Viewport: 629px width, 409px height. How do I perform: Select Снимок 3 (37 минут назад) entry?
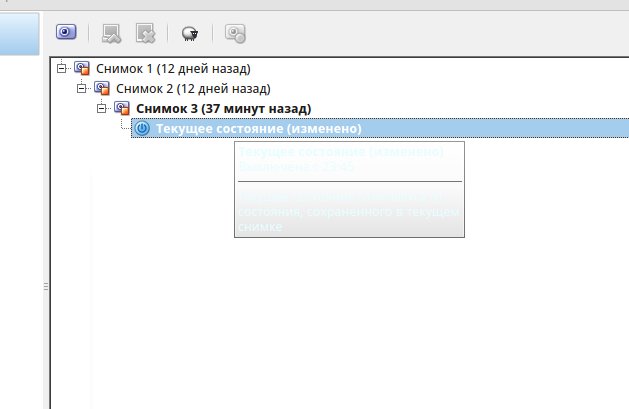click(x=224, y=109)
